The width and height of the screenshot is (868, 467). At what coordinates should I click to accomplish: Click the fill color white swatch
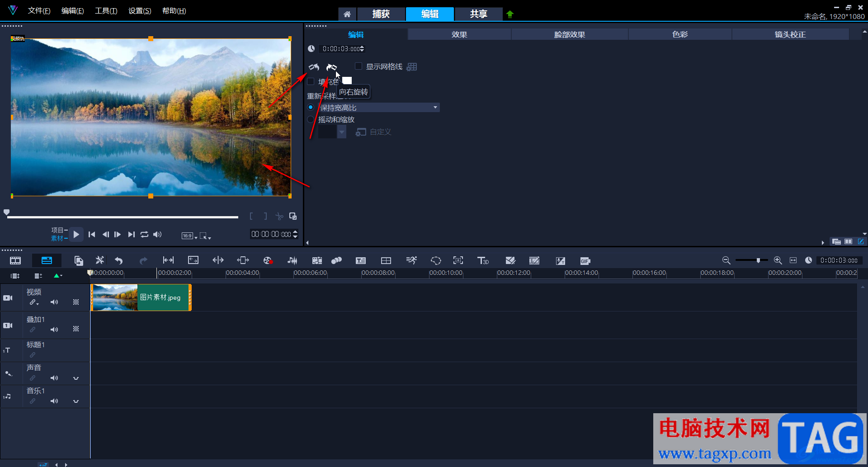pos(347,81)
